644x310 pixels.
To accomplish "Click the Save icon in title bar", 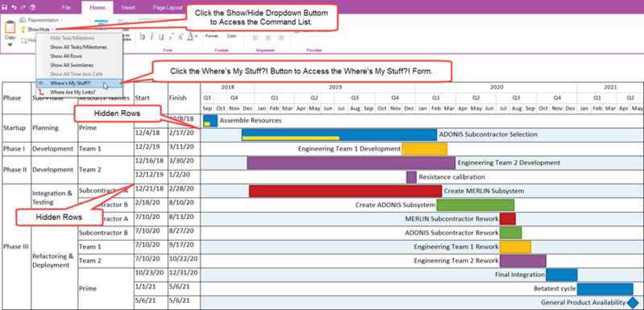I will (x=5, y=7).
